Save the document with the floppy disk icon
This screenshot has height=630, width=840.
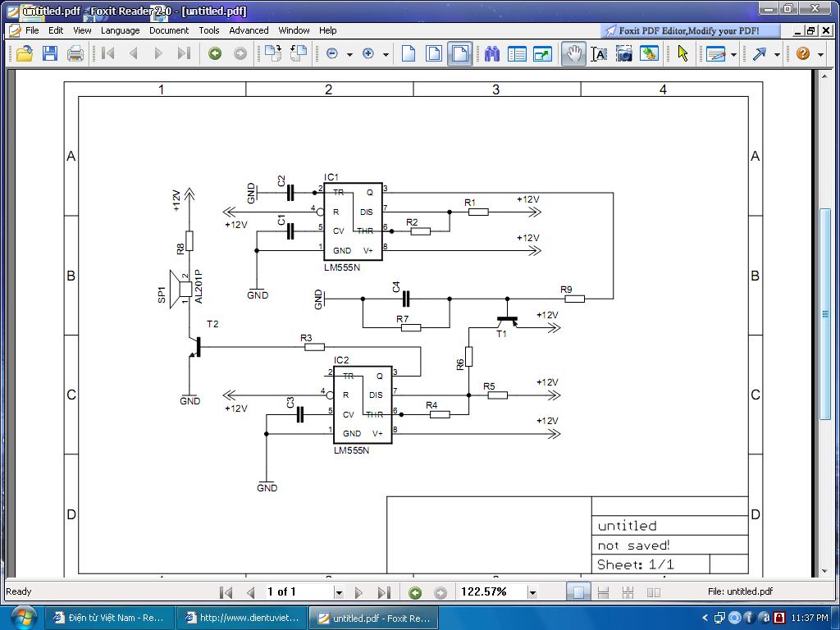(x=49, y=54)
